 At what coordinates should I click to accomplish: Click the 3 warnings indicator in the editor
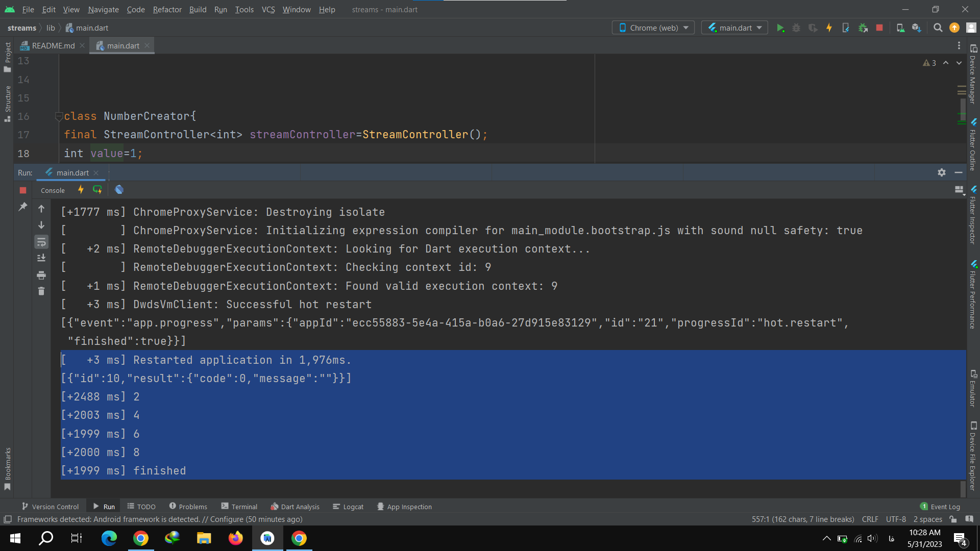point(929,63)
